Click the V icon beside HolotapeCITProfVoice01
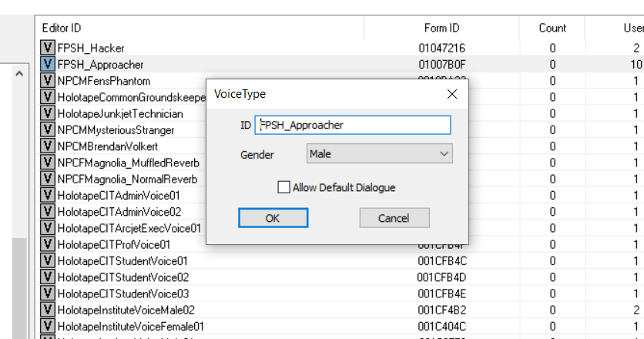 point(48,244)
